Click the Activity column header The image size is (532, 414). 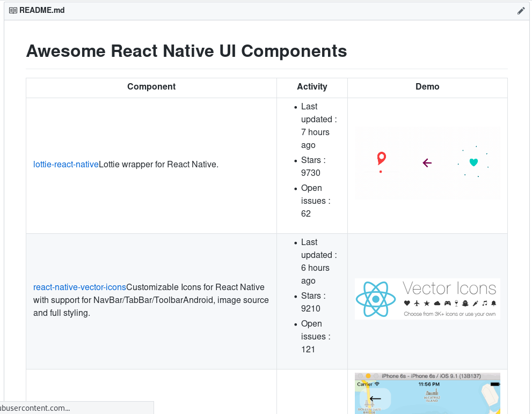click(311, 86)
